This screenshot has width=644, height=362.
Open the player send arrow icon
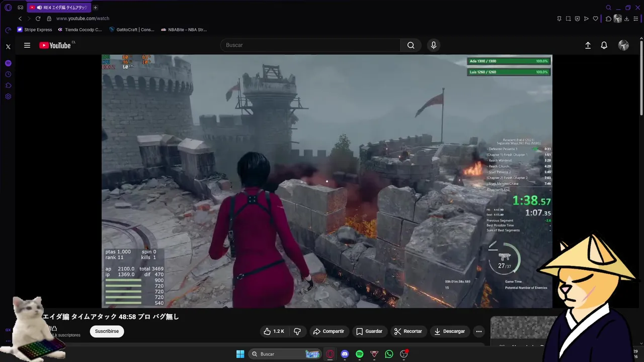pyautogui.click(x=586, y=19)
